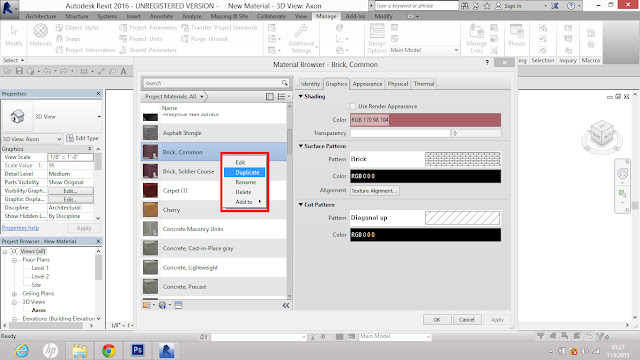Switch to the Appearance tab
The height and width of the screenshot is (360, 640).
pyautogui.click(x=367, y=84)
